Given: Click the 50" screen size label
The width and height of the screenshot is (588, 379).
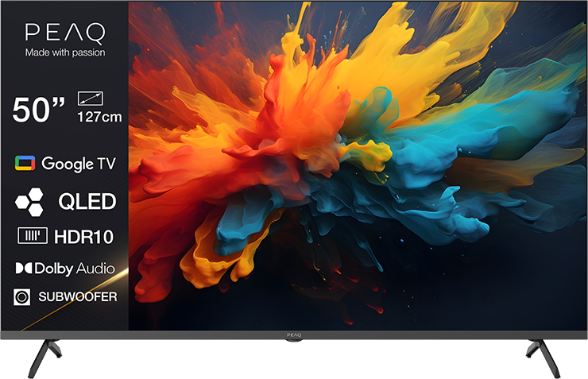Looking at the screenshot, I should pyautogui.click(x=39, y=110).
